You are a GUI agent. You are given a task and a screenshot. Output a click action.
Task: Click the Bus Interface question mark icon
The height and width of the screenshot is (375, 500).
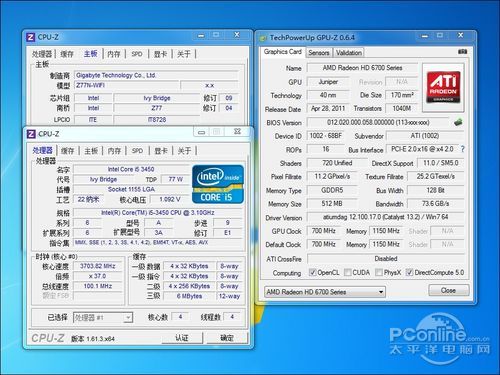(x=462, y=149)
